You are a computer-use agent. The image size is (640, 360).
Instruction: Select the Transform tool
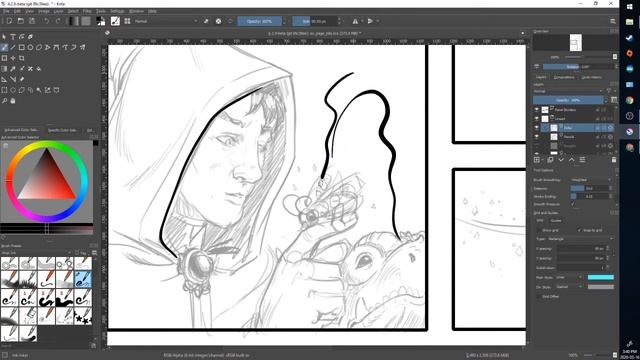[x=4, y=58]
